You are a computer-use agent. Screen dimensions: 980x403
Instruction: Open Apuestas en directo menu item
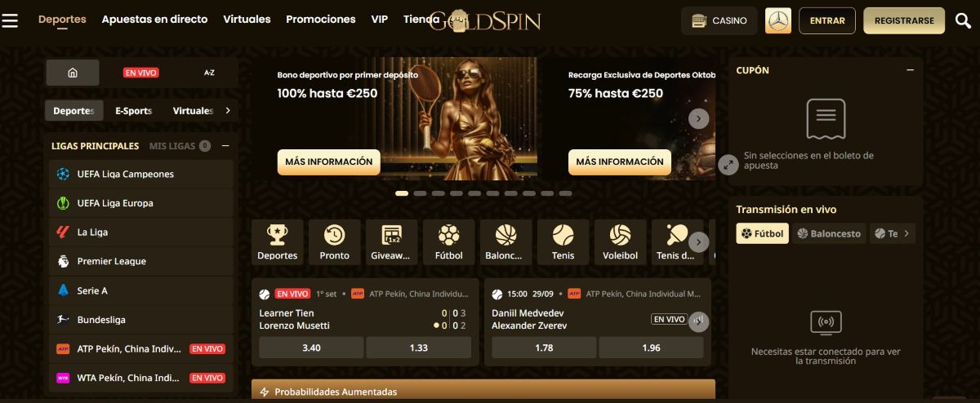click(154, 19)
